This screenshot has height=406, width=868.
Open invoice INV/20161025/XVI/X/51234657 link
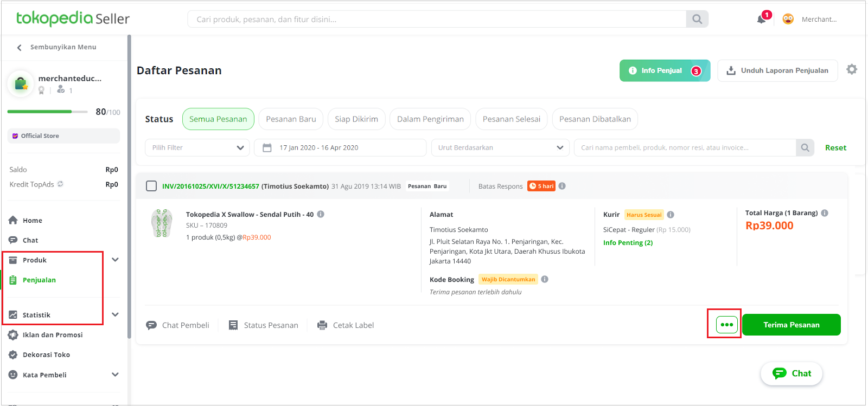[x=210, y=186]
